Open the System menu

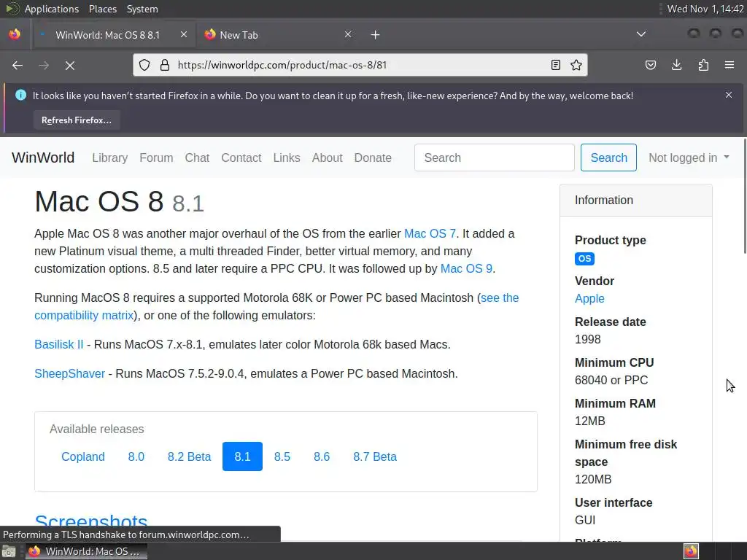click(x=142, y=9)
